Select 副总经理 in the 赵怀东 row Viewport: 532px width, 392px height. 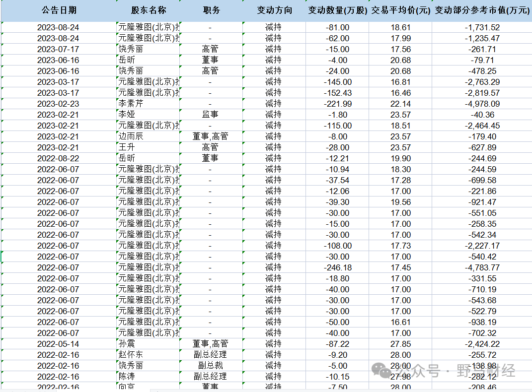210,355
